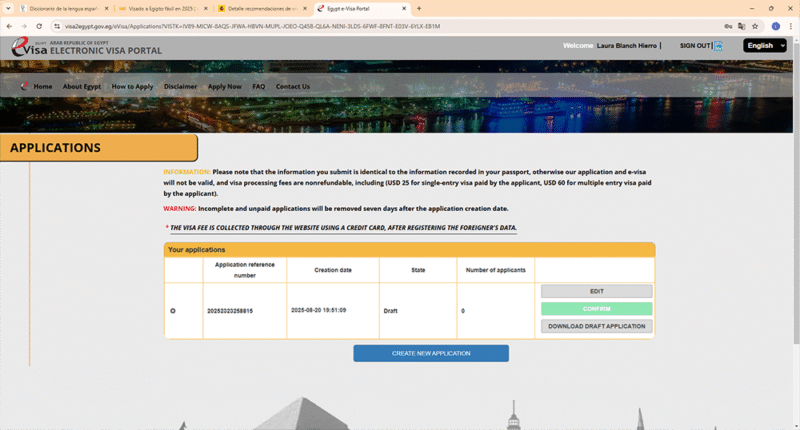
Task: Click the DOWNLOAD DRAFT APPLICATION button
Action: point(597,326)
